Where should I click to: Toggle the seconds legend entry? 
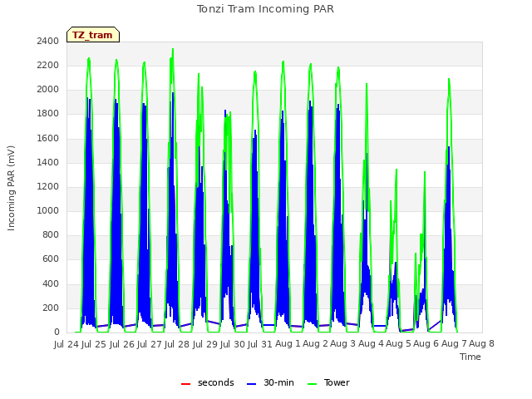[207, 382]
